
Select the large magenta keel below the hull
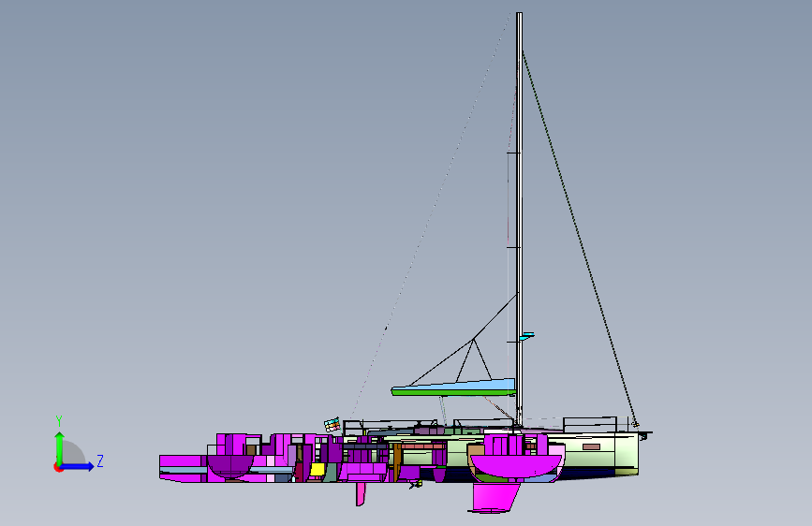click(495, 497)
